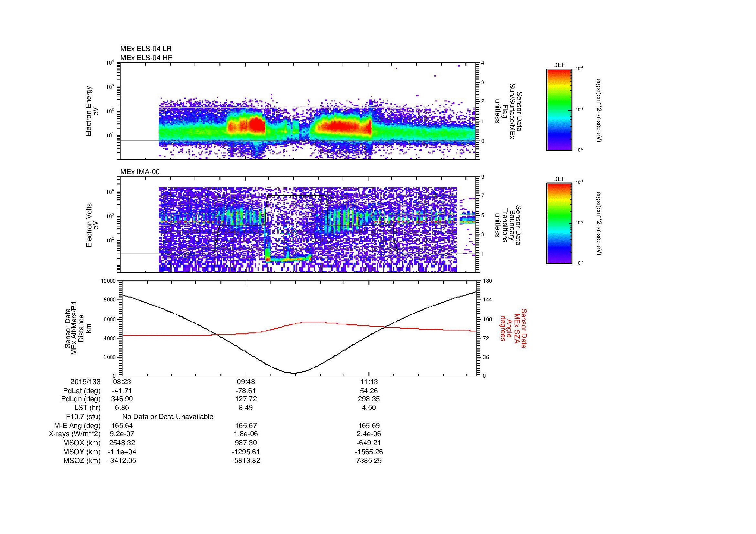Click the MSOX value -649.21
This screenshot has width=756, height=534.
coord(369,443)
